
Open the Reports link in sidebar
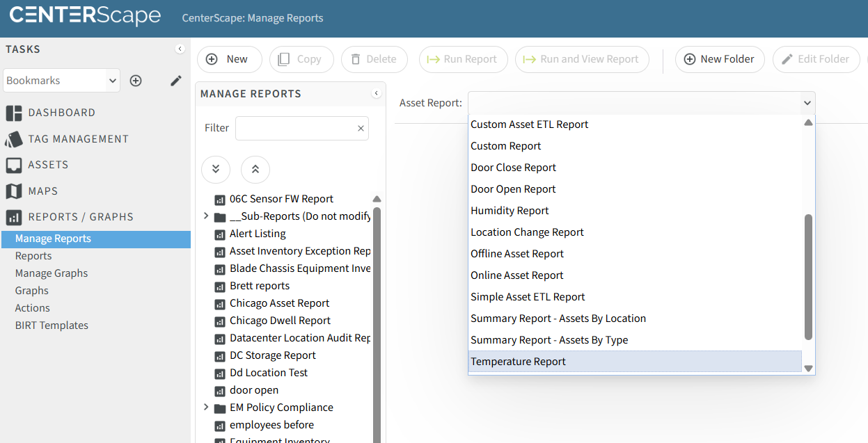click(33, 256)
